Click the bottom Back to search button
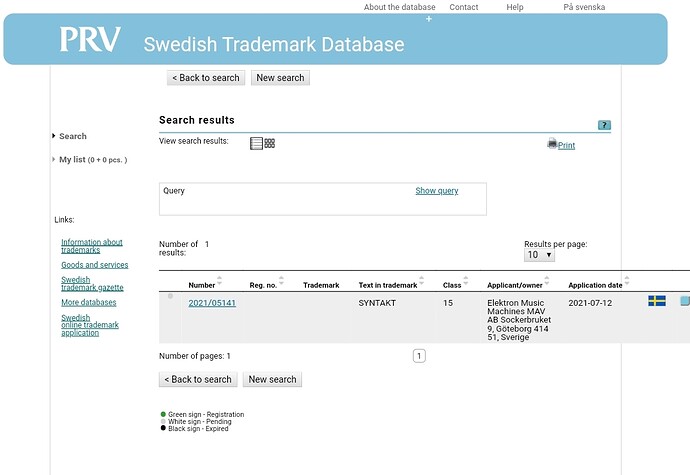690x475 pixels. tap(198, 379)
